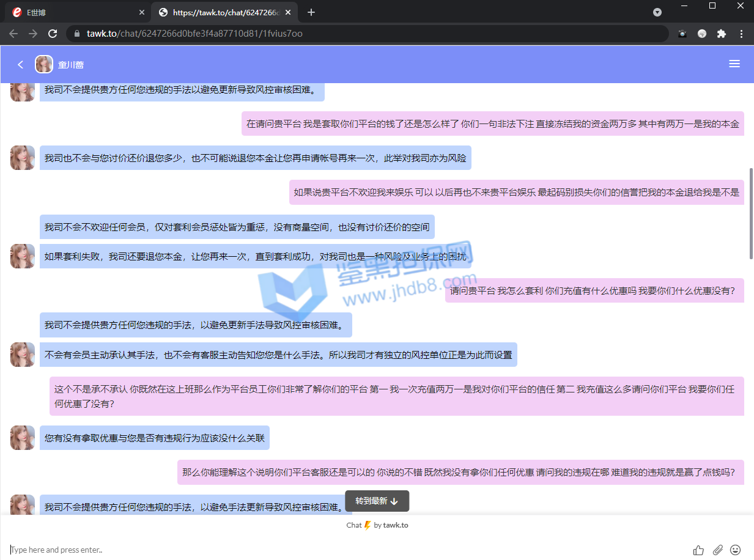
Task: Open the browser extensions puzzle icon
Action: pyautogui.click(x=722, y=34)
